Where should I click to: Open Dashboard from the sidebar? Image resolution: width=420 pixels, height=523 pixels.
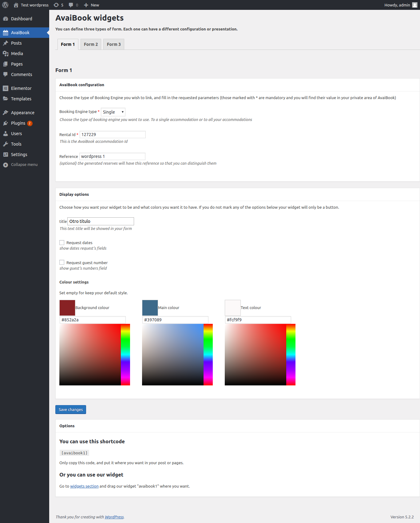pyautogui.click(x=22, y=19)
